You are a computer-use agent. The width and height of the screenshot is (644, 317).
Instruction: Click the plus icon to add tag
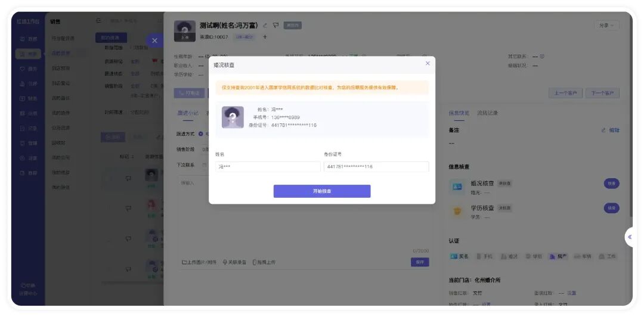coord(265,37)
